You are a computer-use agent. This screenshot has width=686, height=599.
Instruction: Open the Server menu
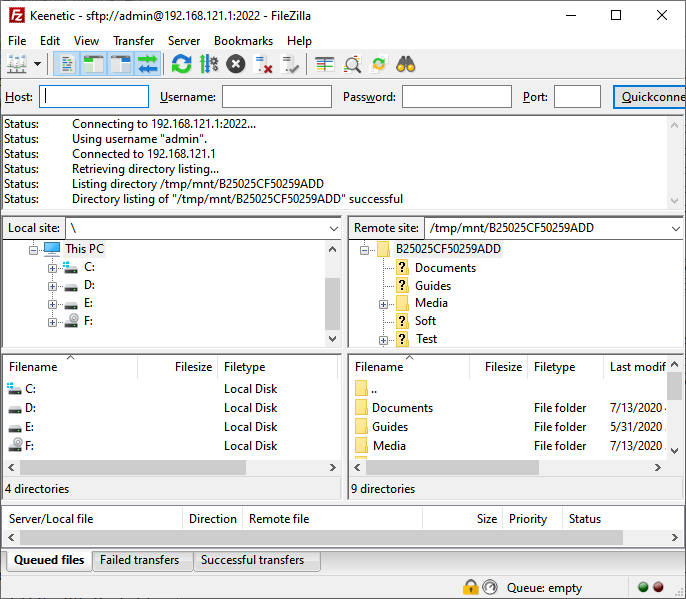pos(184,41)
